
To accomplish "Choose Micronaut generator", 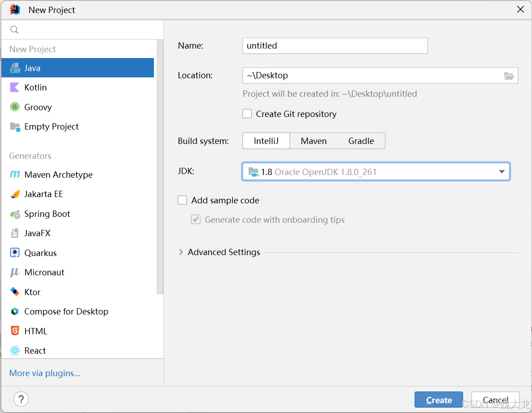I will [x=78, y=272].
